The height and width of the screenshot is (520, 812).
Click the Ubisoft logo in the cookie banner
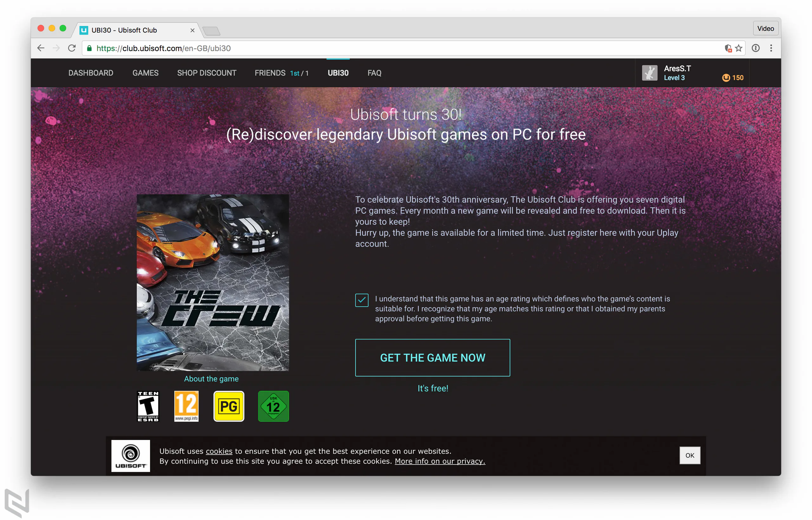131,456
